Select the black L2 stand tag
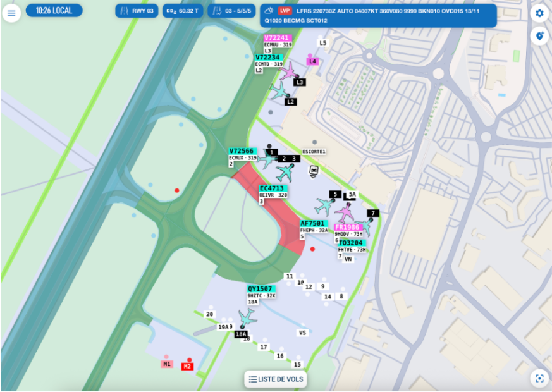The height and width of the screenshot is (392, 552). (x=290, y=102)
